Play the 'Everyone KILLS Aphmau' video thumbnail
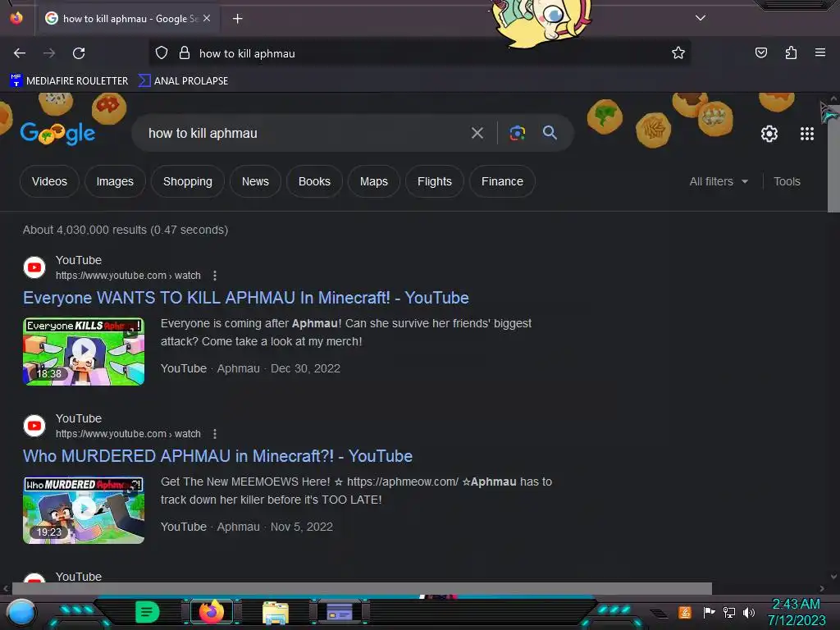This screenshot has height=630, width=840. (84, 351)
